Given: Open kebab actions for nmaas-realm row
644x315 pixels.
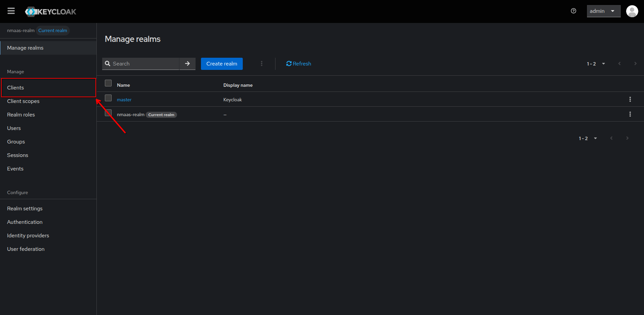Looking at the screenshot, I should [x=630, y=114].
